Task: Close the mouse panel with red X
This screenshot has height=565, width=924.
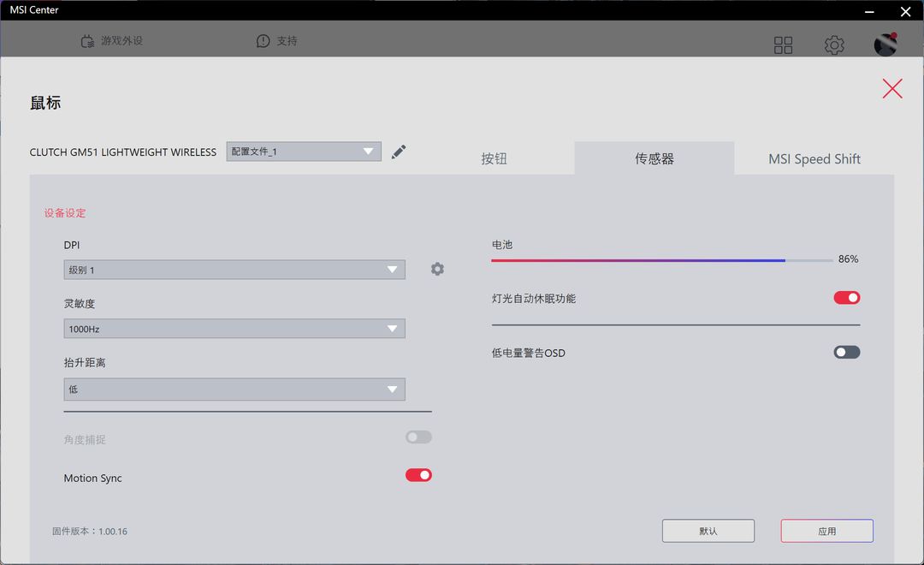Action: click(892, 88)
